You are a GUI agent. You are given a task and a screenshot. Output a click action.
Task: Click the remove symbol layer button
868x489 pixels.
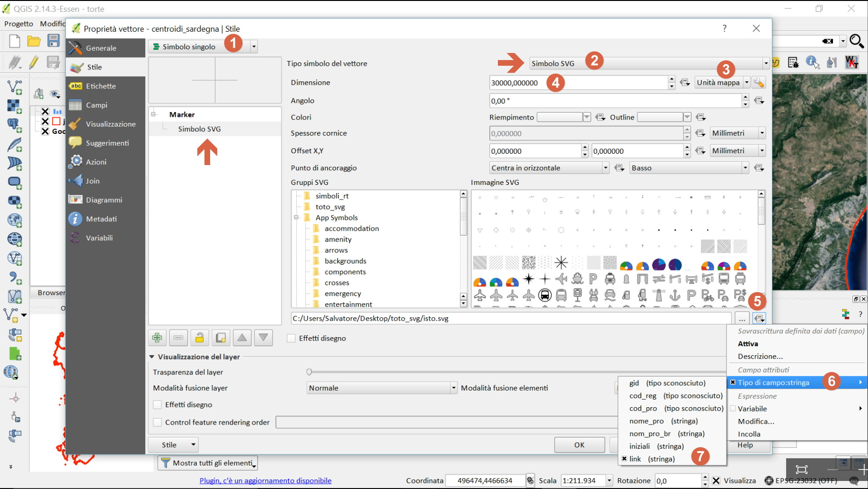point(178,338)
